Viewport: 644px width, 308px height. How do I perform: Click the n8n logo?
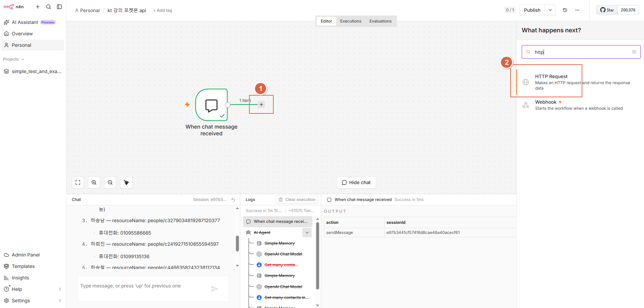point(14,7)
